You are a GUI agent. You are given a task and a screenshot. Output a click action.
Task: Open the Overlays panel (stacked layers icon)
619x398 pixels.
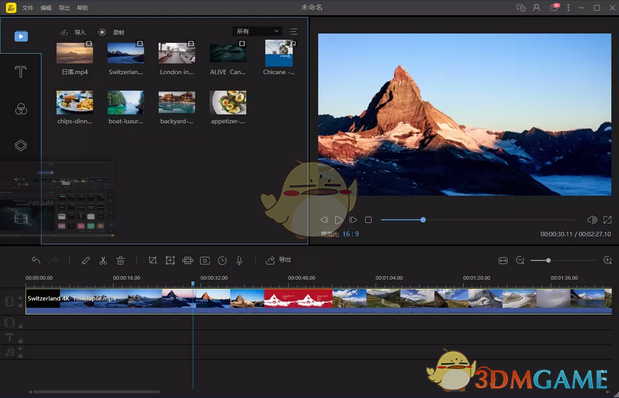point(21,145)
